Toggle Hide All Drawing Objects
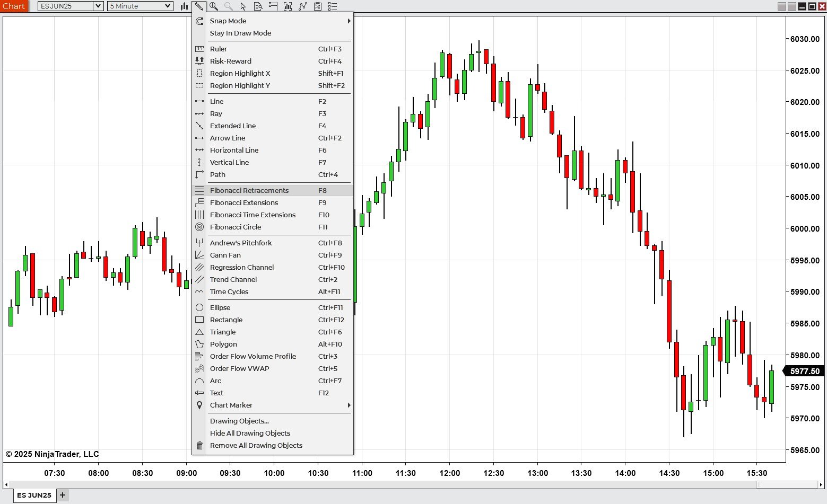This screenshot has height=504, width=827. (x=273, y=433)
